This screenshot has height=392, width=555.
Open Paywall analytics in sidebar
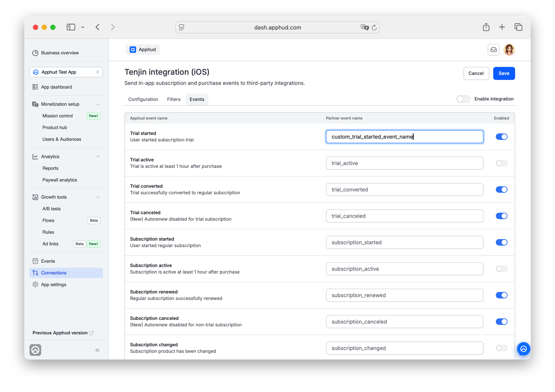[x=60, y=180]
